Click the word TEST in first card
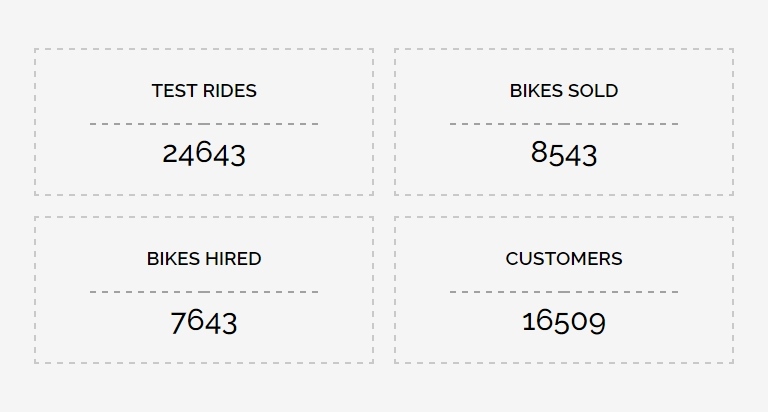The height and width of the screenshot is (412, 768). [x=175, y=91]
